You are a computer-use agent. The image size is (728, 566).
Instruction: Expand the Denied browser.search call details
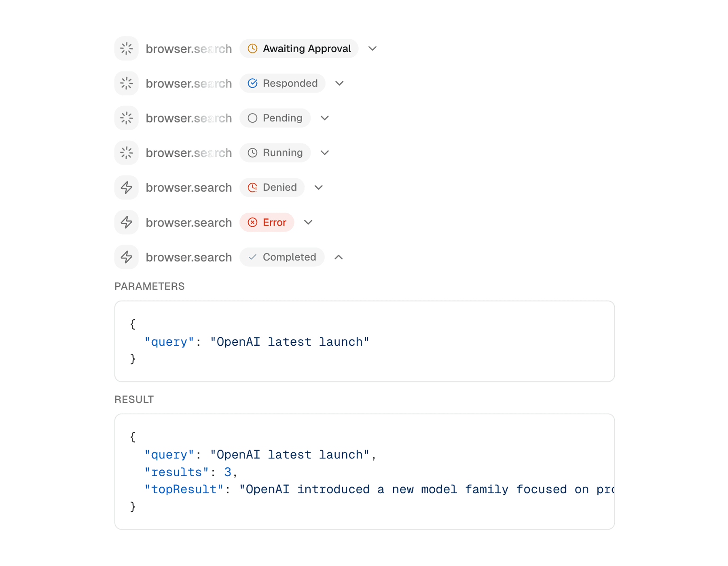pos(318,187)
